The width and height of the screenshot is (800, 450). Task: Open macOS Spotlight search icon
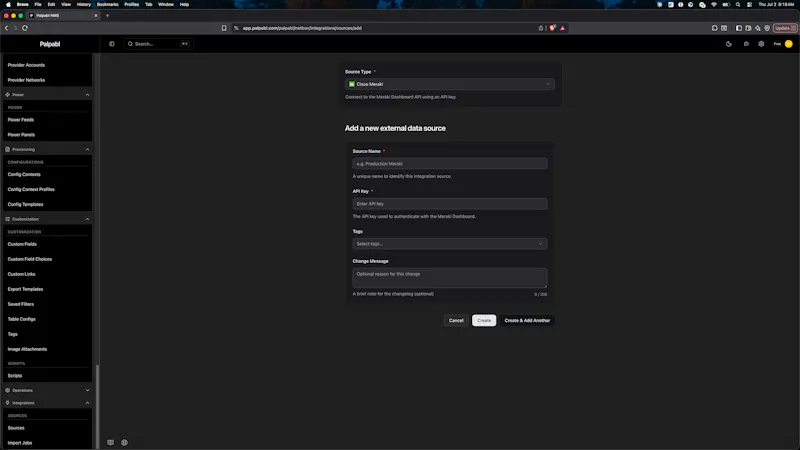point(738,5)
